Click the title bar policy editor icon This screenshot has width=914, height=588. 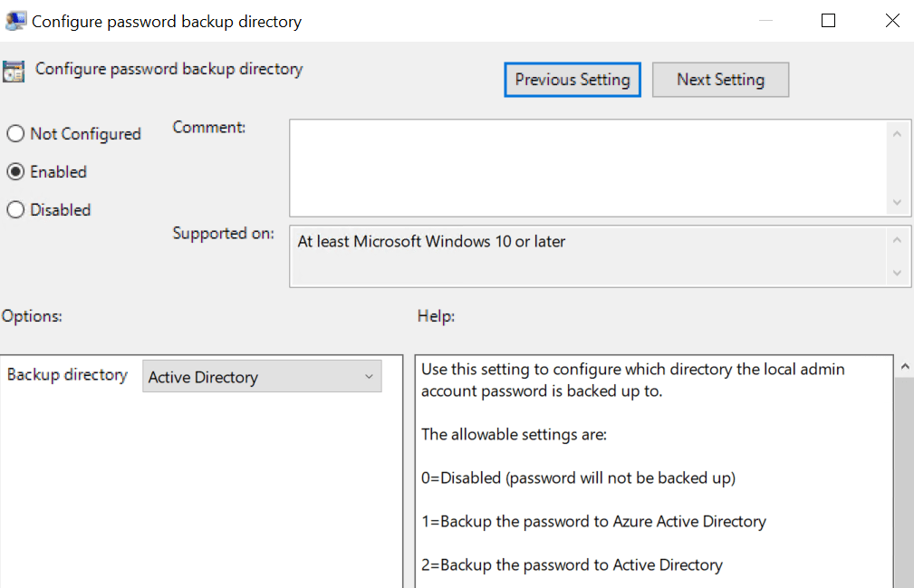pyautogui.click(x=15, y=21)
